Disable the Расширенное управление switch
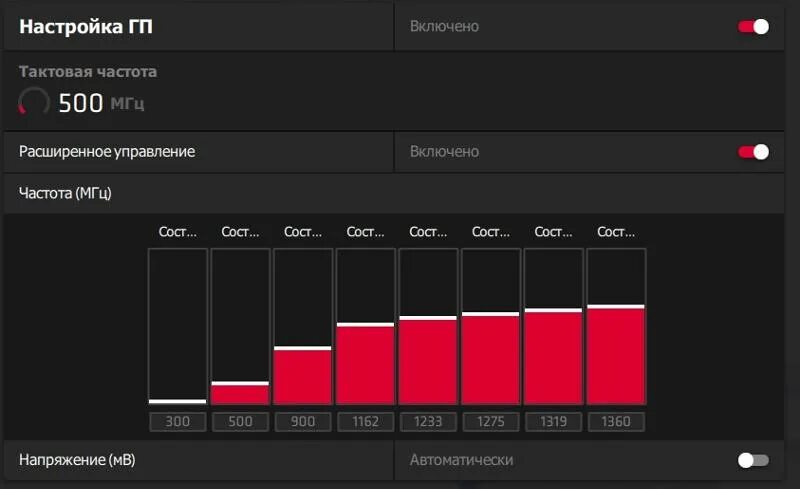This screenshot has width=800, height=489. 753,152
